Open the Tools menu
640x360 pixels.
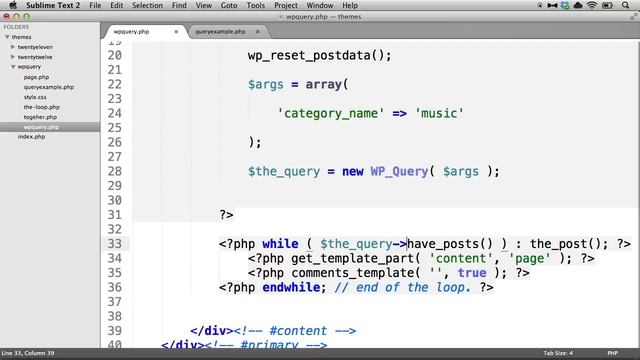(256, 5)
